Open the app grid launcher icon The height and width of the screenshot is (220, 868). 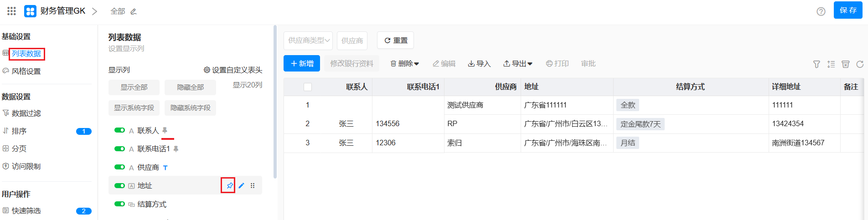tap(11, 11)
